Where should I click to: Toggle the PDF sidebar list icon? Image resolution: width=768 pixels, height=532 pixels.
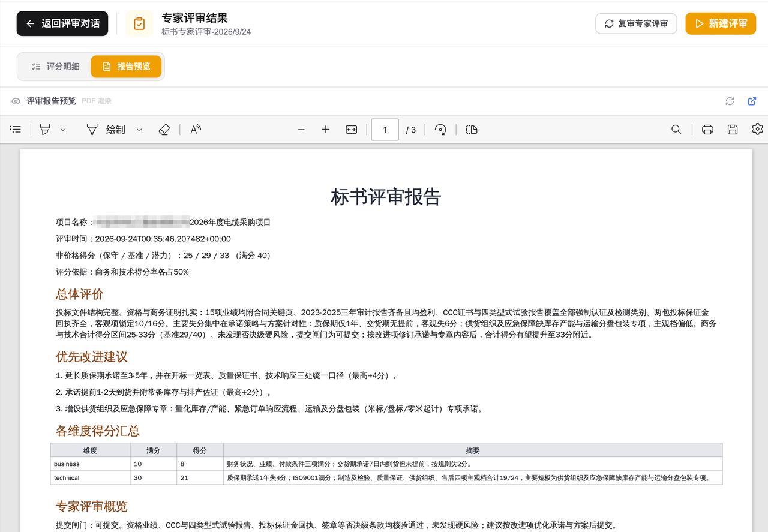coord(16,130)
